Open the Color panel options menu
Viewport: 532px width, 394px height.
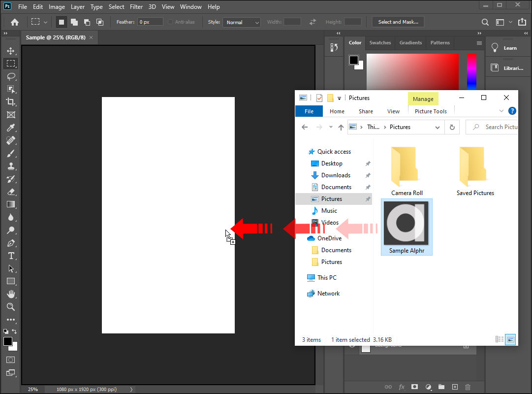click(x=479, y=43)
